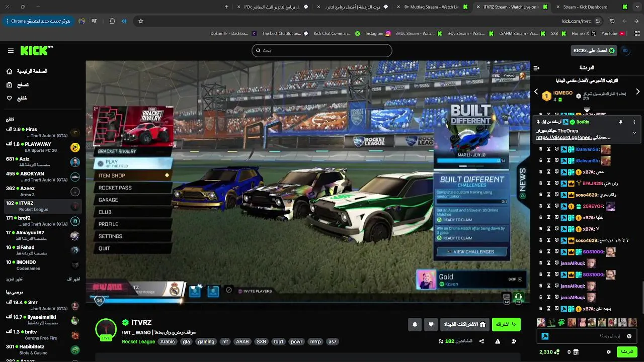Open the Following section in sidebar
This screenshot has width=644, height=362.
[x=16, y=98]
